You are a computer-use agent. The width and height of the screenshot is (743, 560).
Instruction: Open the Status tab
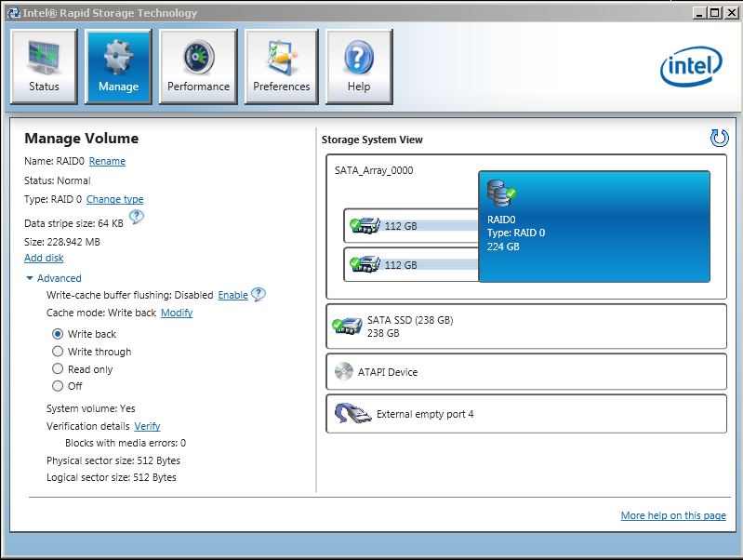[44, 66]
